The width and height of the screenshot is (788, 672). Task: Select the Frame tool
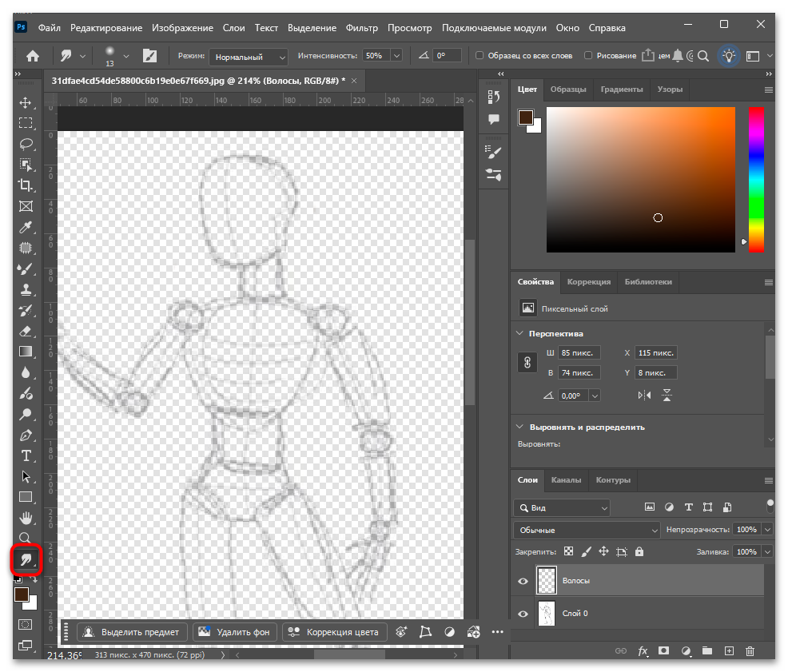26,207
